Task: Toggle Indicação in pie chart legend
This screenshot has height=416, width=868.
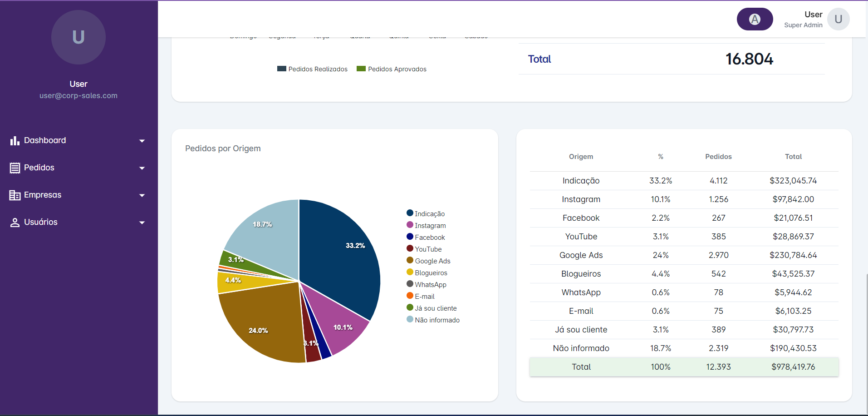Action: coord(426,213)
